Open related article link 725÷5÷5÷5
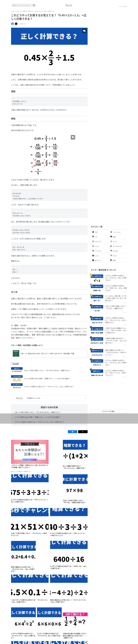Screen dimensions: 138x644 click(x=39, y=422)
